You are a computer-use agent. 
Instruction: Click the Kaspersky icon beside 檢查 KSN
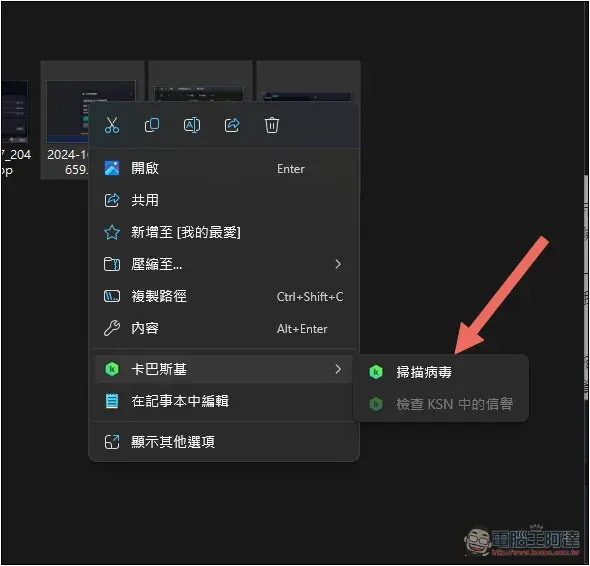click(x=376, y=404)
